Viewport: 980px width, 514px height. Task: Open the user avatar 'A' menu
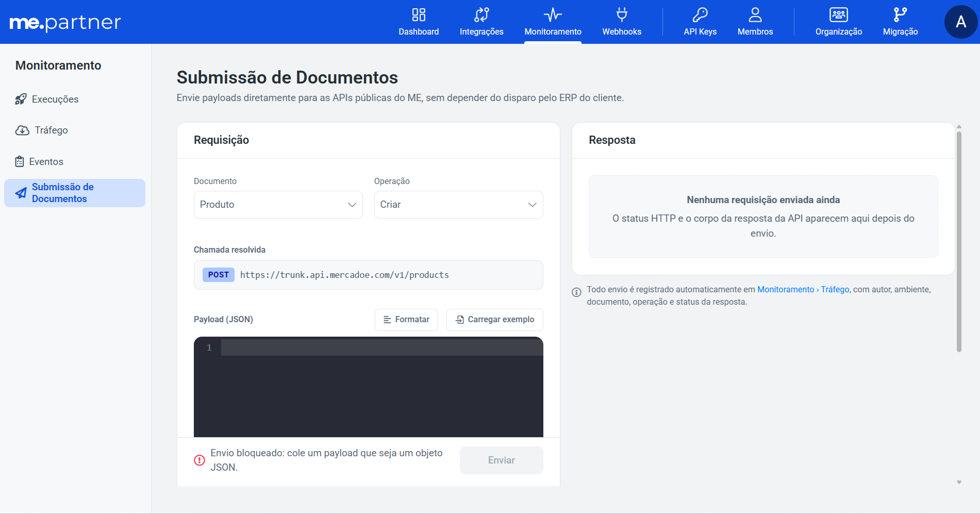[961, 22]
